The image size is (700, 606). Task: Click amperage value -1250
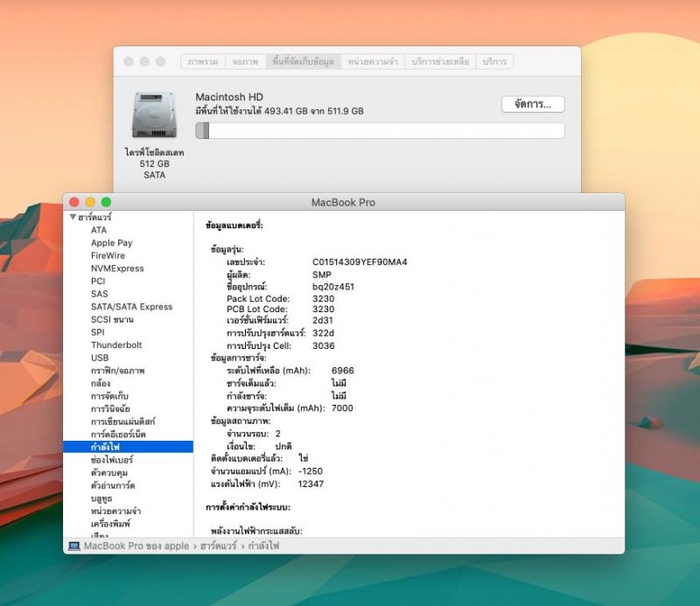point(311,471)
